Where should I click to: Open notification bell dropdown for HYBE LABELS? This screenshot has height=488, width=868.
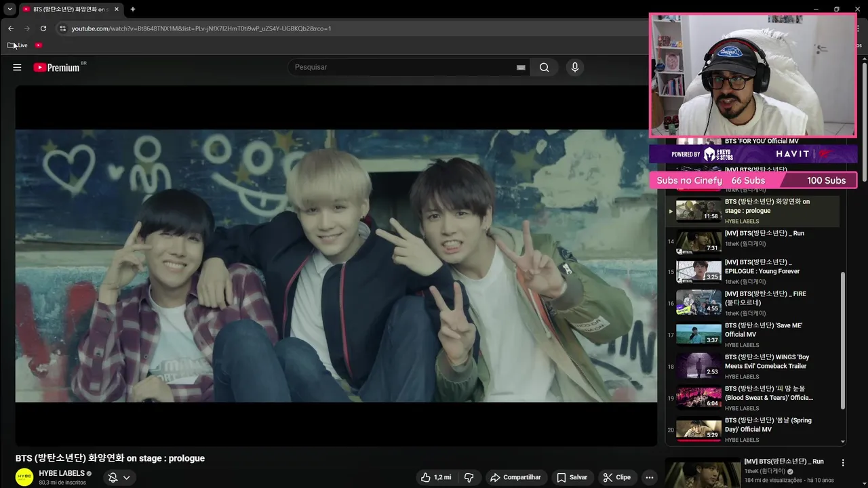tap(119, 477)
